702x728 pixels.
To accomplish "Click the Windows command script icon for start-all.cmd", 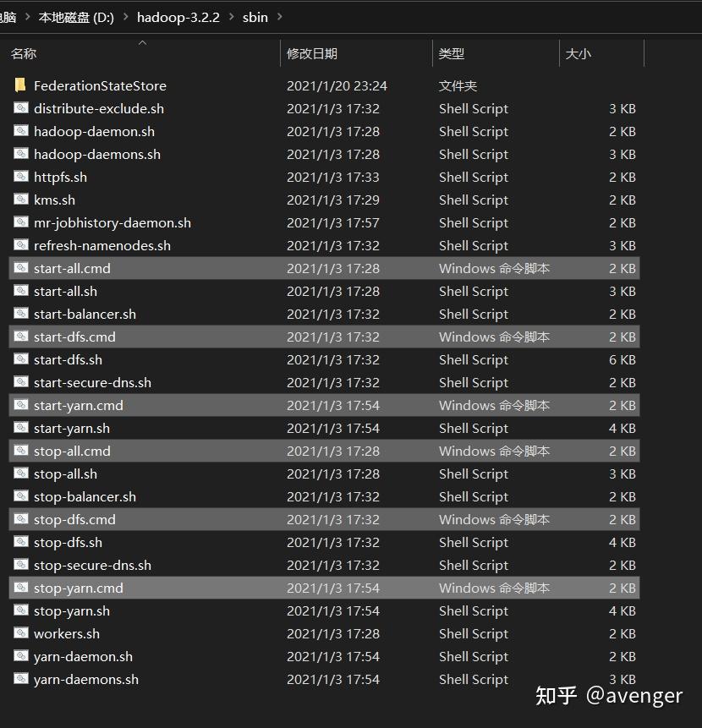I will [20, 268].
